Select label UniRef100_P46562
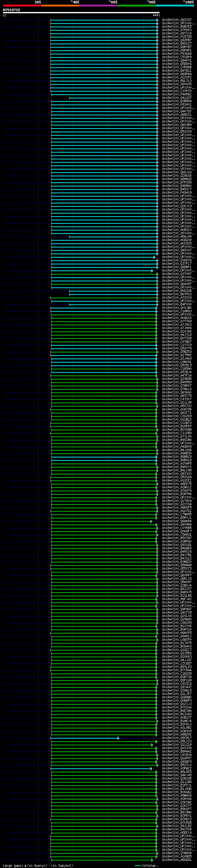This screenshot has height=868, width=197. pyautogui.click(x=177, y=94)
